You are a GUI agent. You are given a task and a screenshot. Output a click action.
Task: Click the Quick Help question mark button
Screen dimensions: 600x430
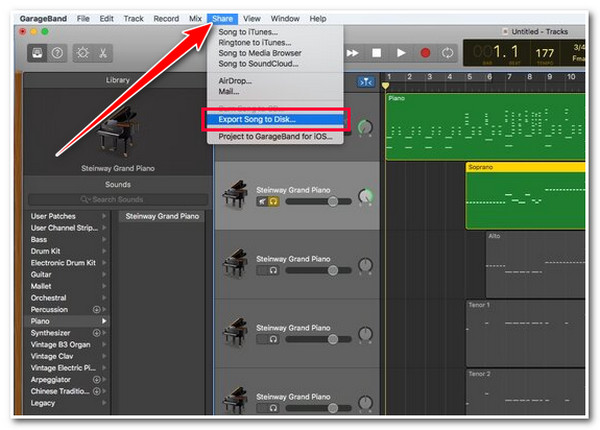tap(57, 53)
